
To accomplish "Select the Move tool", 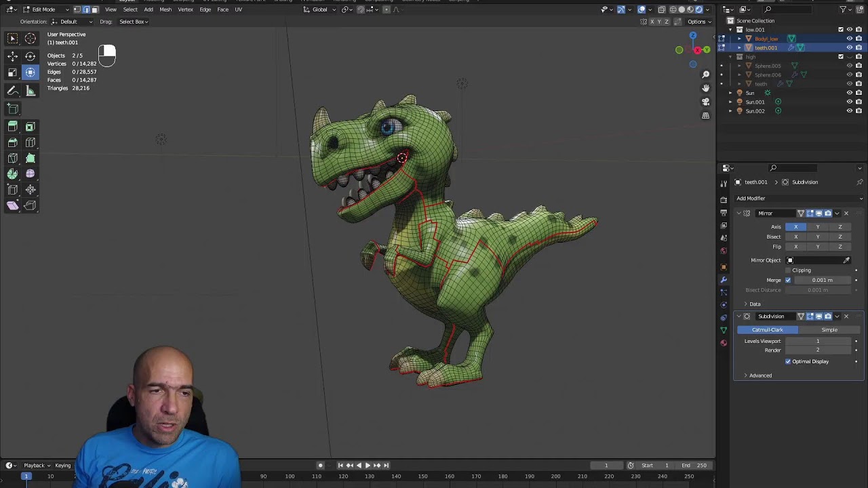I will [12, 57].
